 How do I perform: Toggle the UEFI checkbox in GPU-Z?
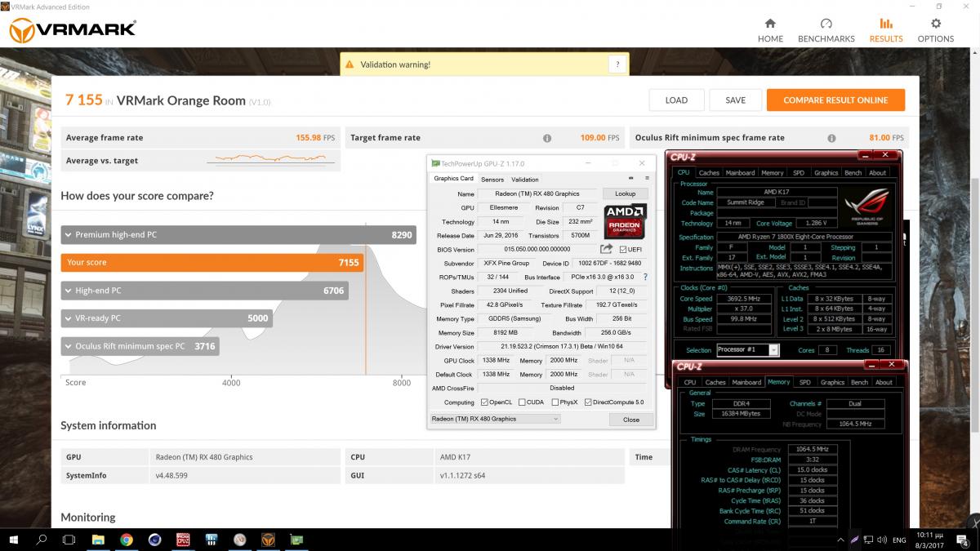tap(623, 249)
